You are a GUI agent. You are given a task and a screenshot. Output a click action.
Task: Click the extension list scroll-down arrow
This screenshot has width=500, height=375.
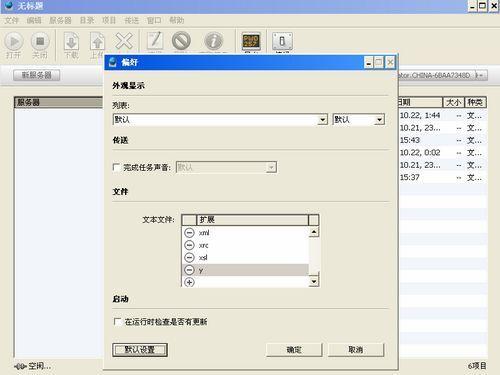[x=314, y=282]
